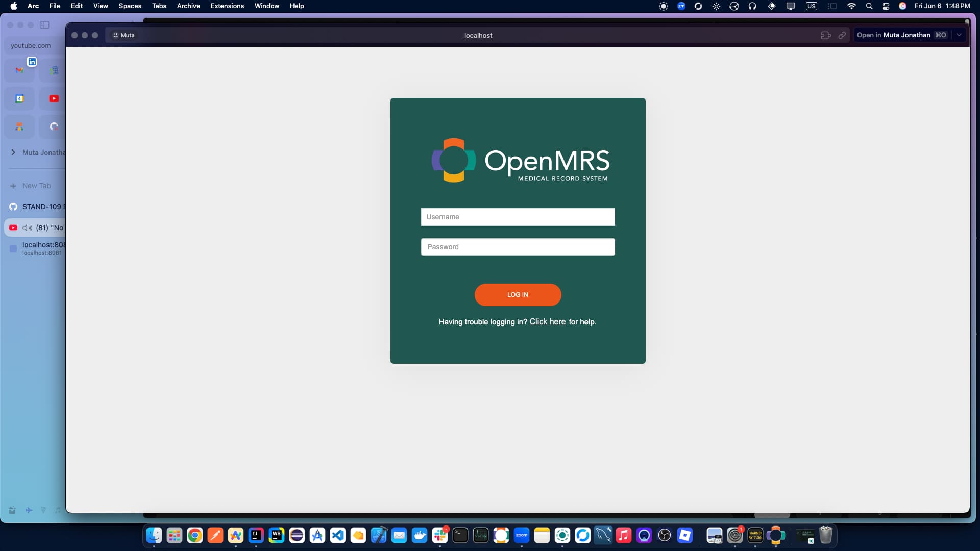This screenshot has width=980, height=551.
Task: Open Postman from the dock
Action: tap(215, 535)
